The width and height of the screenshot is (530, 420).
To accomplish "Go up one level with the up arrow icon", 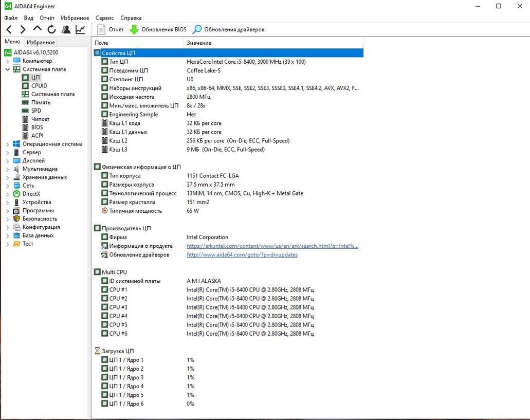I will [x=37, y=29].
